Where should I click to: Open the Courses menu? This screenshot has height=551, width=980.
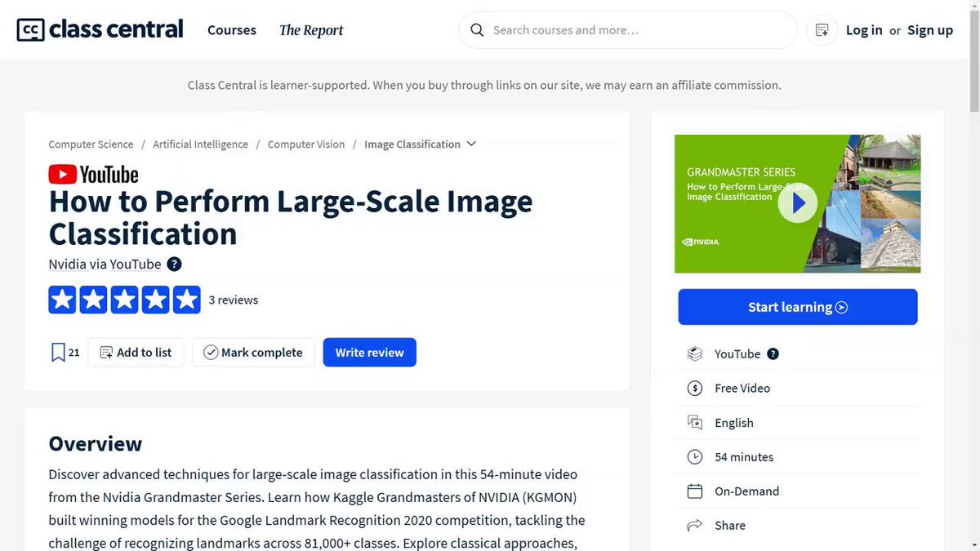232,30
